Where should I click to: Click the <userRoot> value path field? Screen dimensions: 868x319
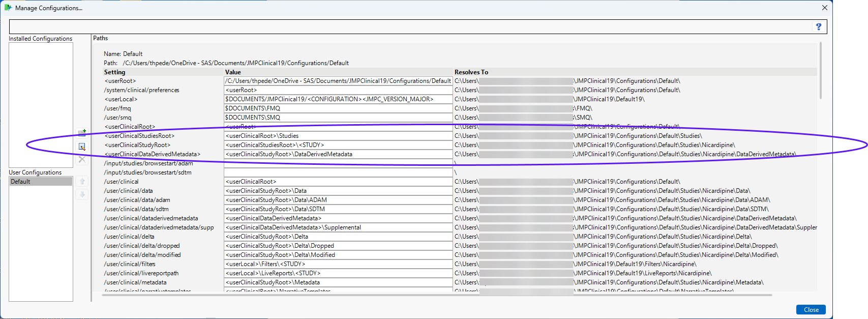click(338, 81)
